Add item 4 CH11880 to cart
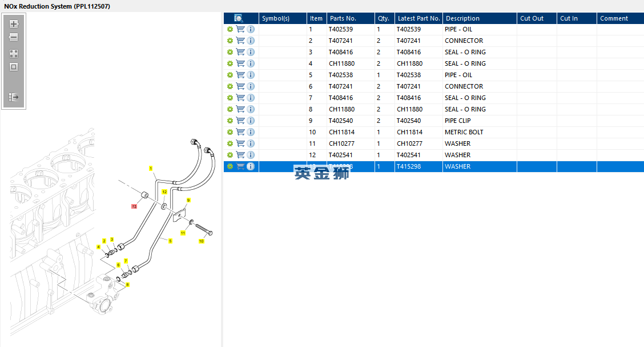The width and height of the screenshot is (644, 347). (x=241, y=63)
